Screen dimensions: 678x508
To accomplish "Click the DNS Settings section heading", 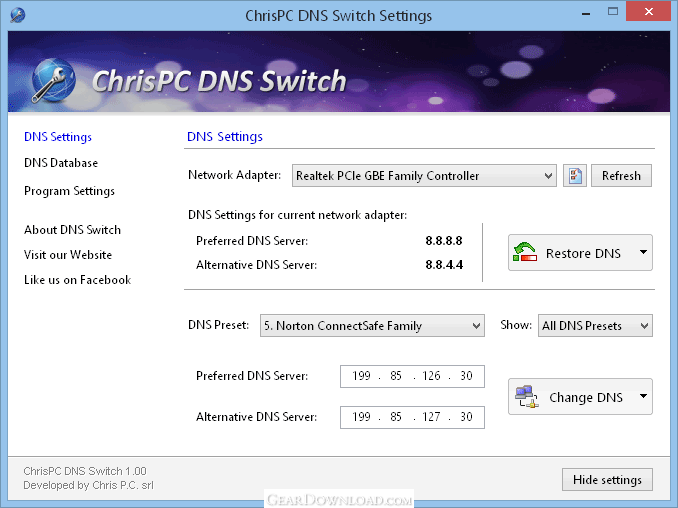I will pyautogui.click(x=225, y=137).
